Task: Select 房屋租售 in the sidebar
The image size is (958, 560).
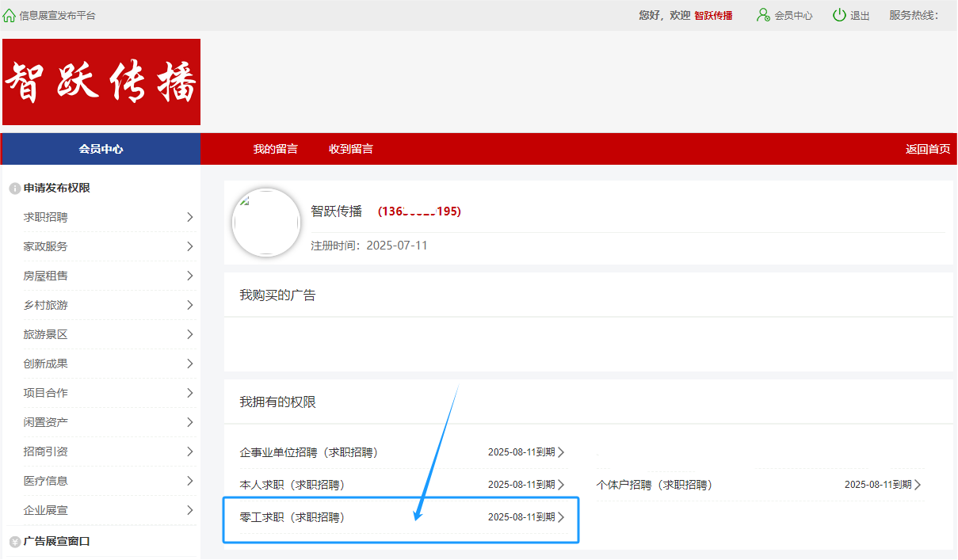Action: pyautogui.click(x=46, y=276)
